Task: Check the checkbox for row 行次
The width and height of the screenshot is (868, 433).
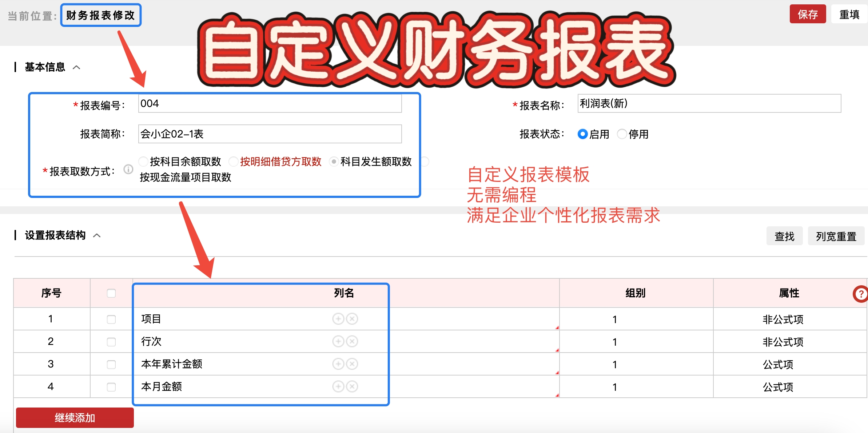Action: point(111,342)
